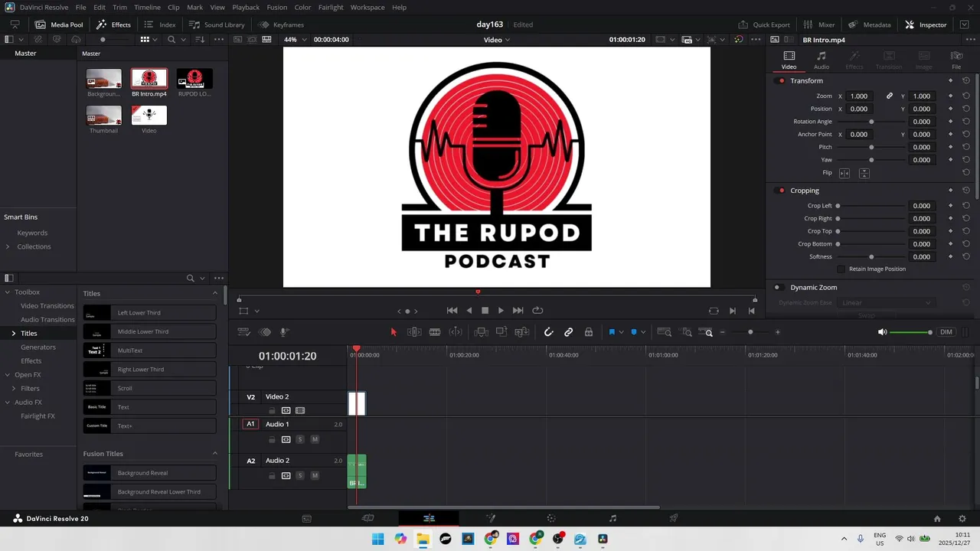
Task: Expand the Open FX tree item
Action: pos(7,375)
